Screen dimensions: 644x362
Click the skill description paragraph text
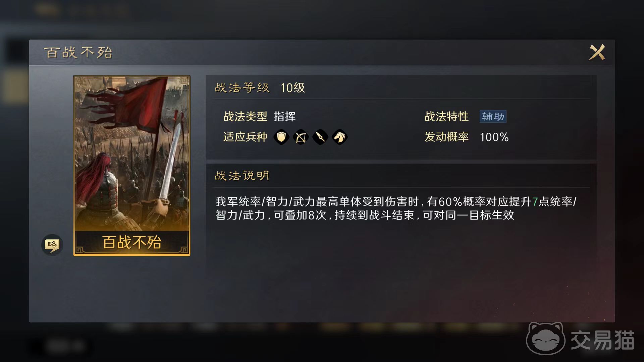click(396, 208)
